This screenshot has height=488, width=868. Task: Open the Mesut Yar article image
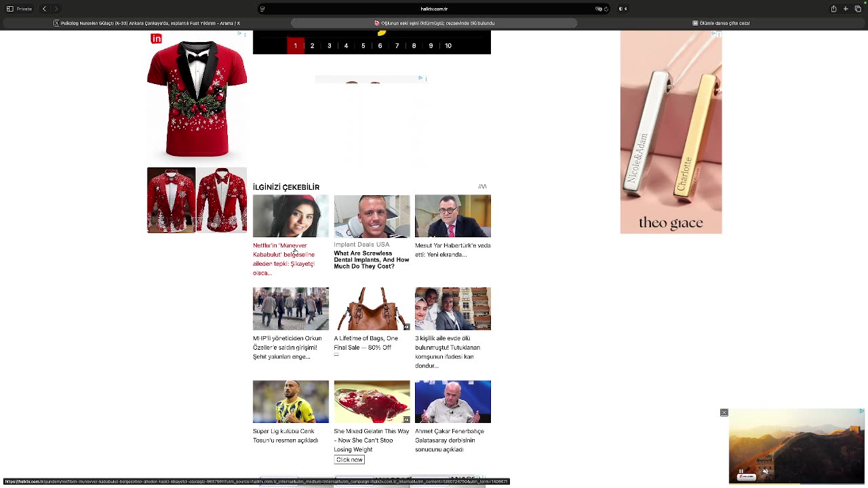[x=453, y=216]
